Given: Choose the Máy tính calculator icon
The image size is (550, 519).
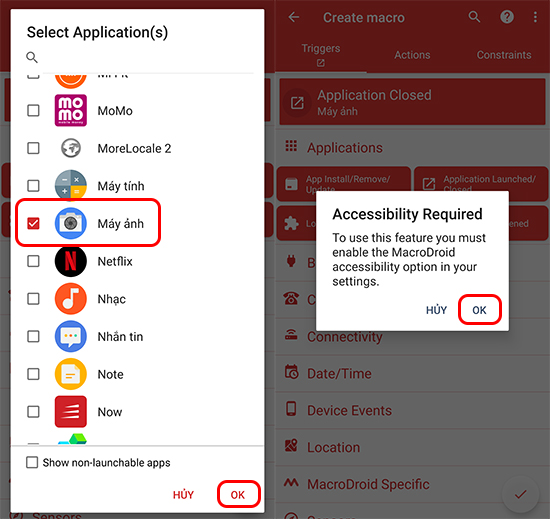Looking at the screenshot, I should [x=71, y=186].
